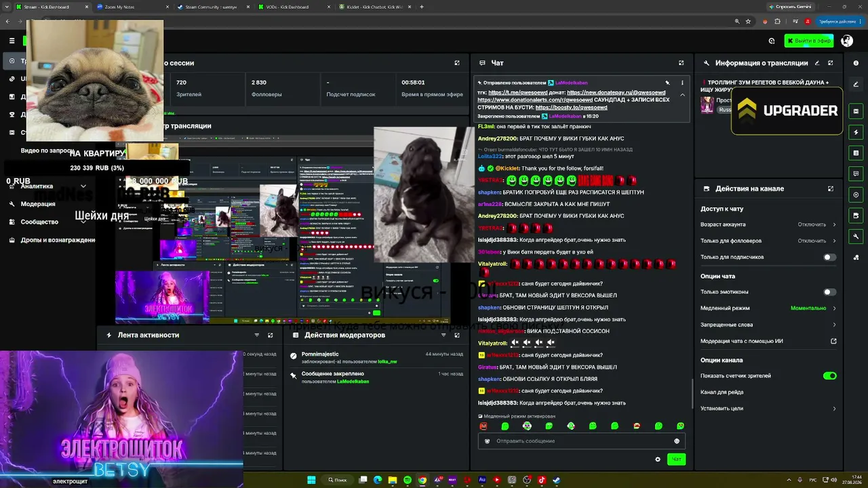The height and width of the screenshot is (488, 868).
Task: Open the Windows Start menu
Action: (x=311, y=480)
